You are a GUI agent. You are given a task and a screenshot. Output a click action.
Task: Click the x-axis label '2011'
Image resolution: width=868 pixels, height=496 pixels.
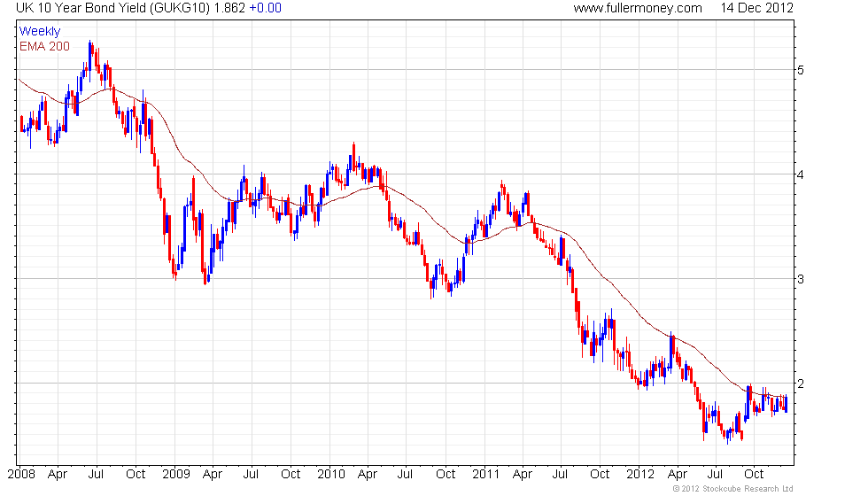[x=485, y=475]
